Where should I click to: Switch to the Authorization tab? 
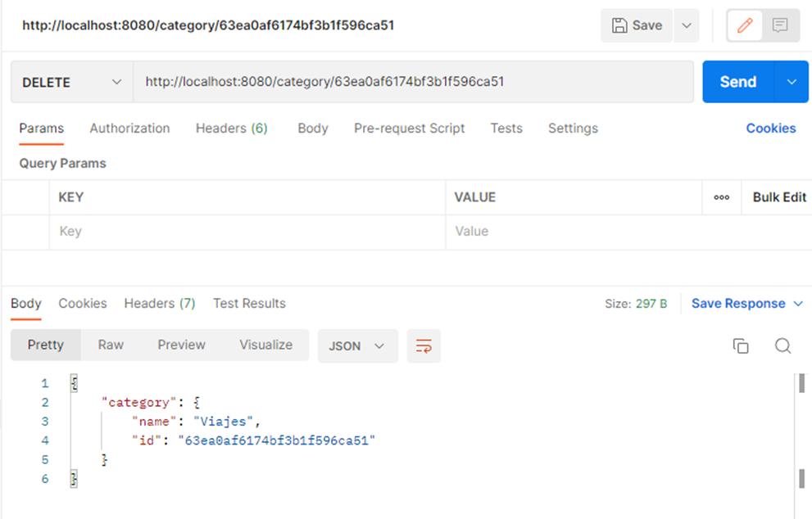pyautogui.click(x=129, y=129)
